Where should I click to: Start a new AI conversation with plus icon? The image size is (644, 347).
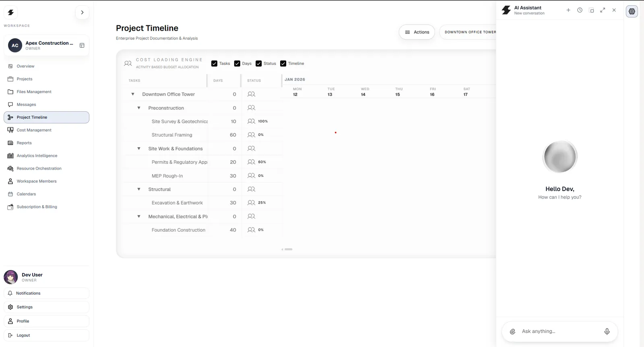coord(568,10)
